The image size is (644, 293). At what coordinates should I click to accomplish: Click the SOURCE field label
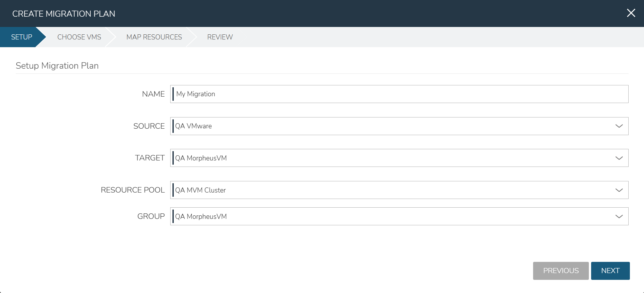coord(149,126)
